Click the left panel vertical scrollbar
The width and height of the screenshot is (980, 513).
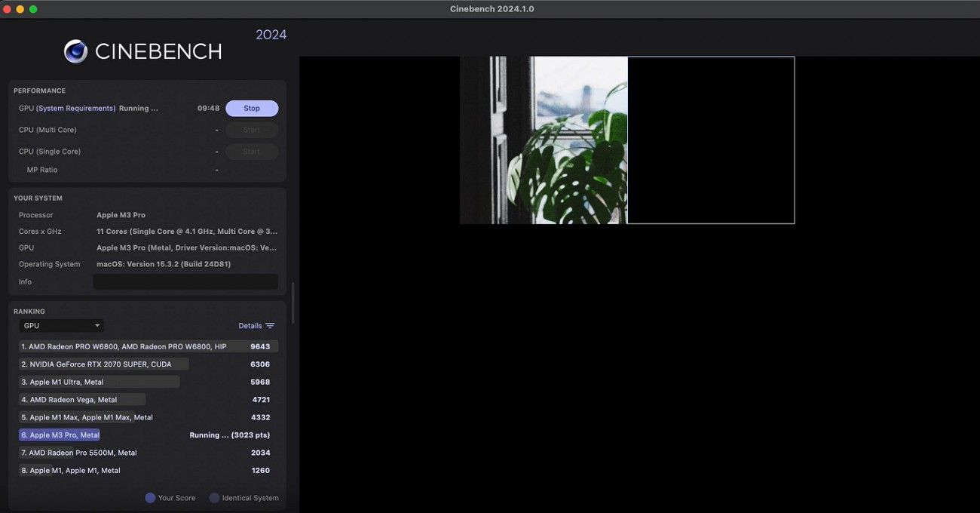click(x=292, y=302)
